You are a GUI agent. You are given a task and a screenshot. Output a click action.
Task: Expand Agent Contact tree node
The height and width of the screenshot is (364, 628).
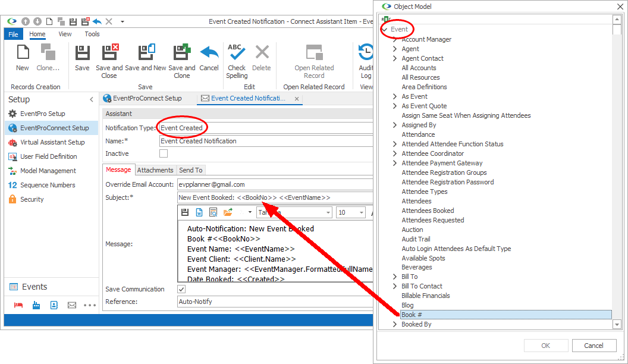coord(395,58)
